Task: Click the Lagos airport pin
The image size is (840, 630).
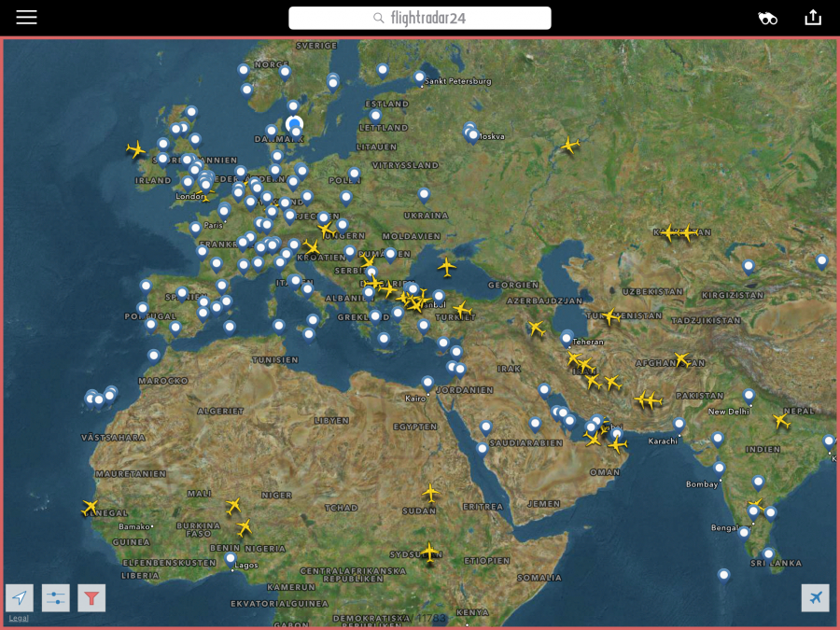Action: (x=231, y=559)
